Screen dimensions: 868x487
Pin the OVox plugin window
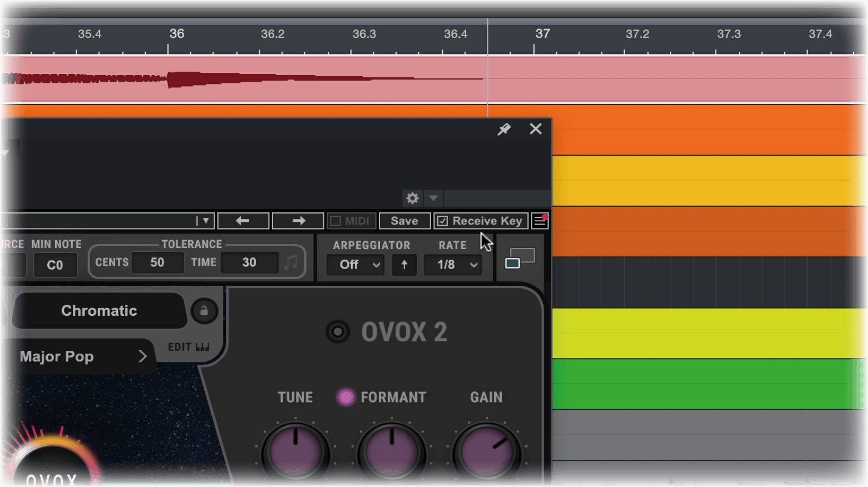point(504,129)
